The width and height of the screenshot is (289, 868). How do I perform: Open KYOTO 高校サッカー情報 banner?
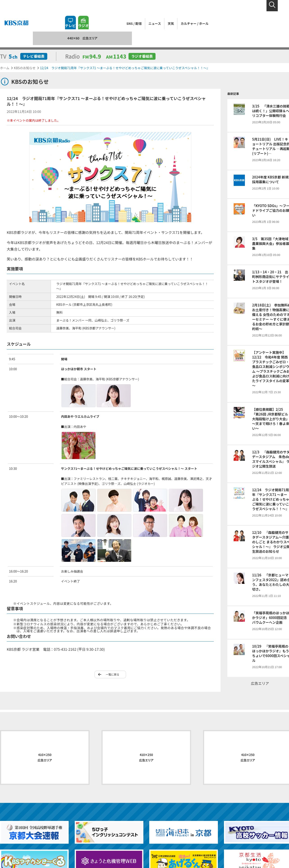256,832
